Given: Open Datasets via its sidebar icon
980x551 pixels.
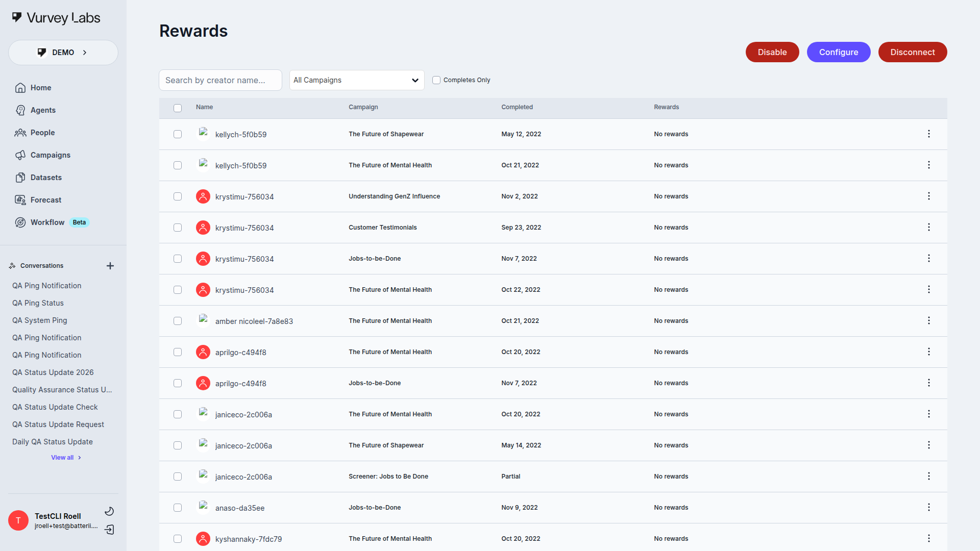Looking at the screenshot, I should point(20,178).
